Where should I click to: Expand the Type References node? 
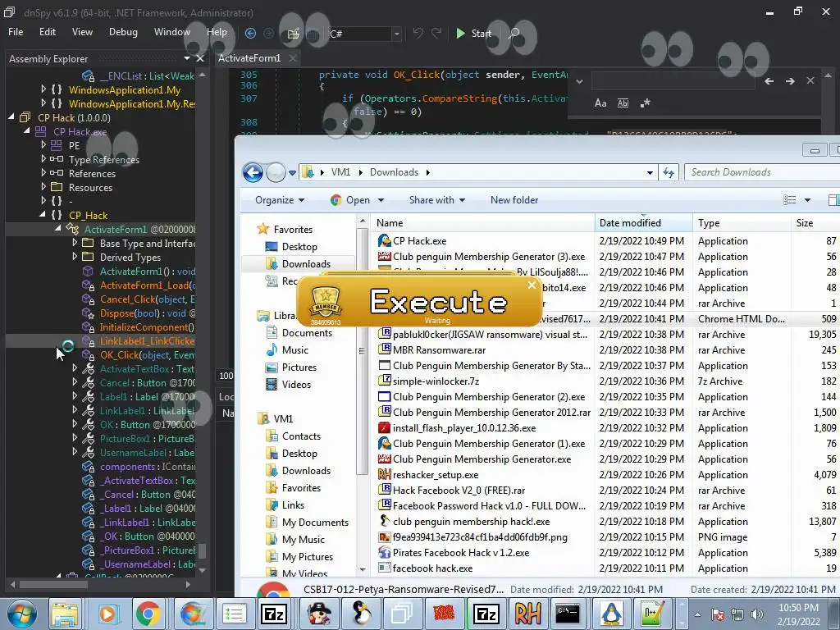point(43,158)
